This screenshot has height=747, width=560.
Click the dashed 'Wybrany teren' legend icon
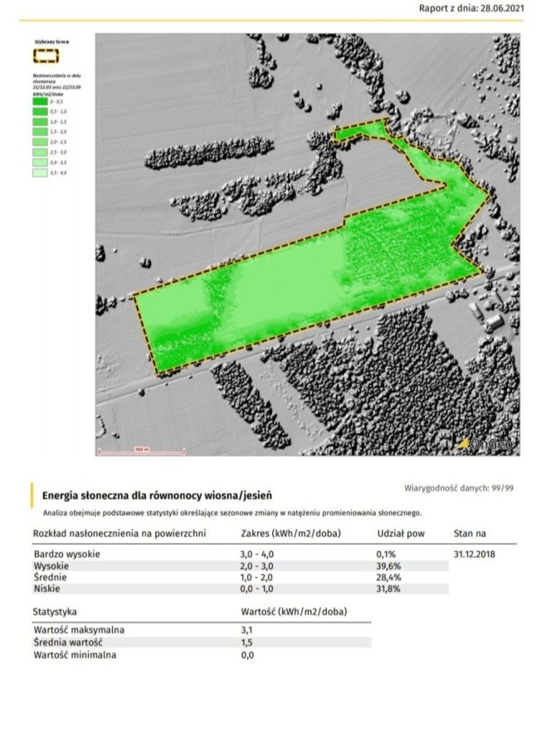[46, 56]
